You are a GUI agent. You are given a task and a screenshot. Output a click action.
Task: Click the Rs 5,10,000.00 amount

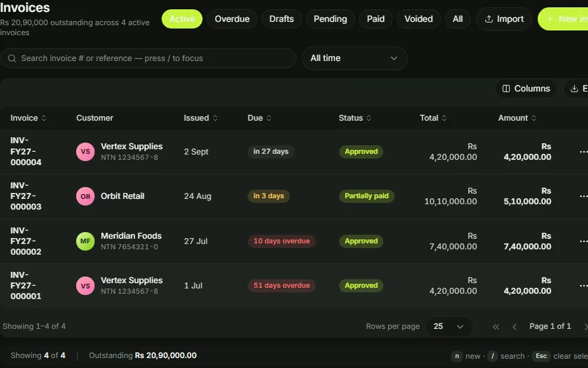coord(527,196)
